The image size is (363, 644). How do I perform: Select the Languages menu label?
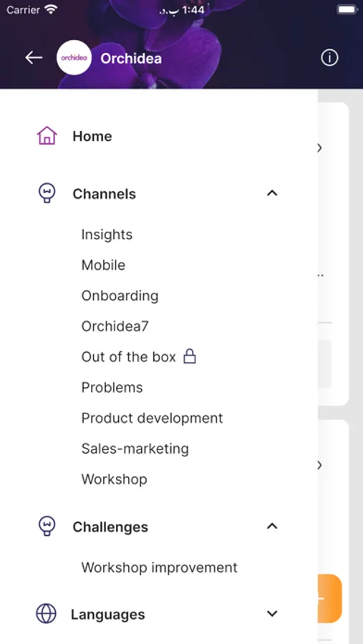pos(108,615)
